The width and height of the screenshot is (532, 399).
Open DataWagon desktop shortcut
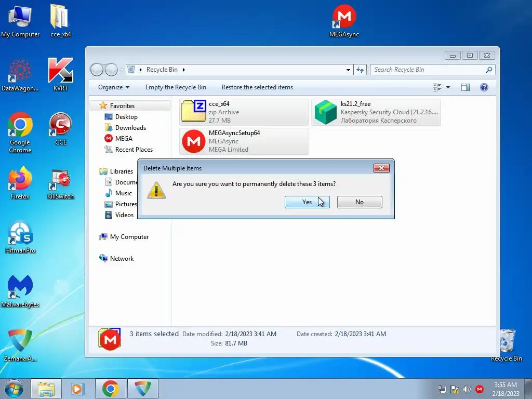20,75
